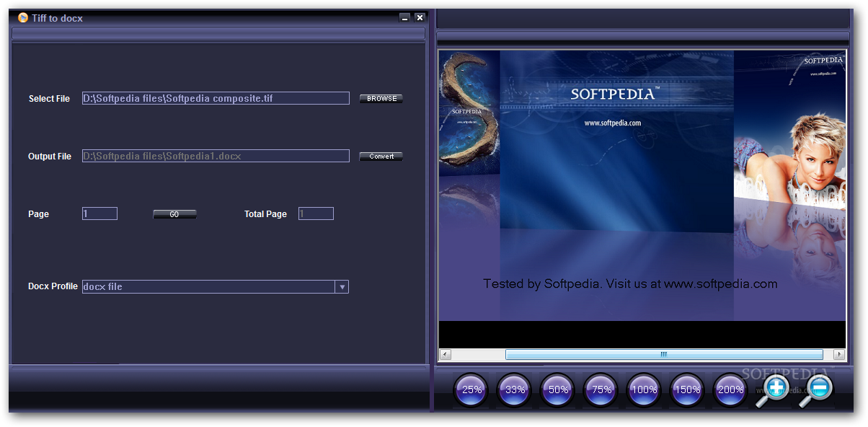Viewport: 868px width, 427px height.
Task: Set preview zoom to 50%
Action: pos(558,389)
